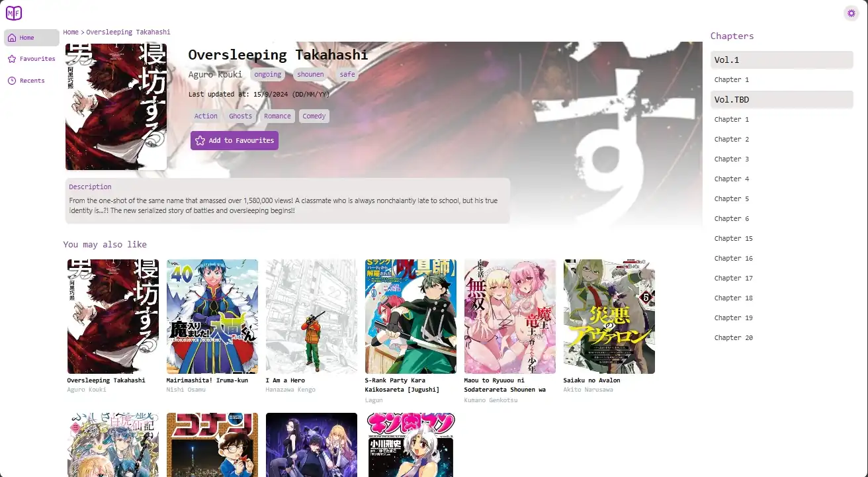Open the Detective Conan cover thumbnail
The height and width of the screenshot is (477, 868).
[212, 445]
